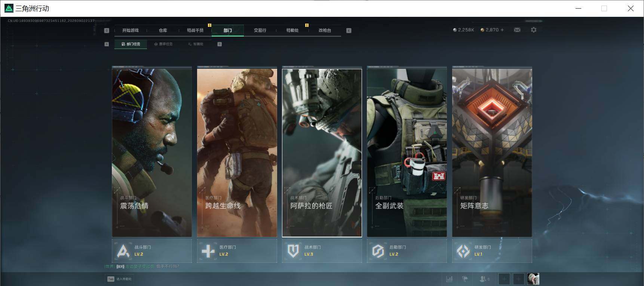Switch to the 改枪台 tab
This screenshot has width=644, height=286.
(325, 30)
